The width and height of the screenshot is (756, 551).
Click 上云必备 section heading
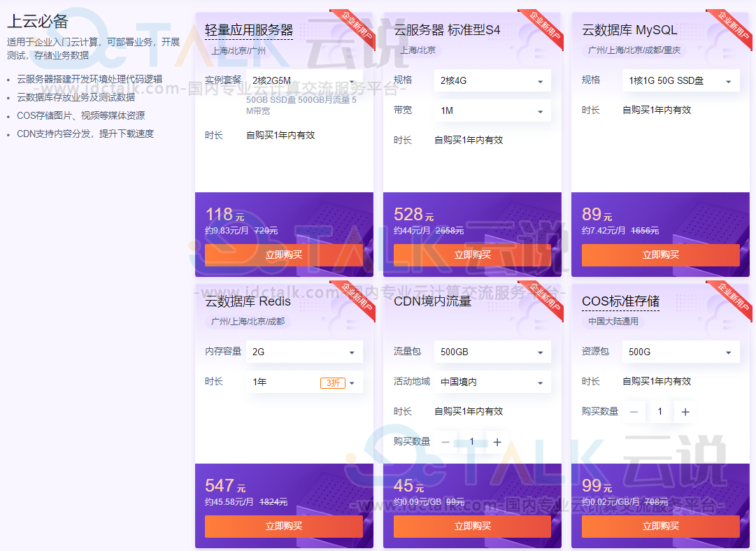coord(38,21)
